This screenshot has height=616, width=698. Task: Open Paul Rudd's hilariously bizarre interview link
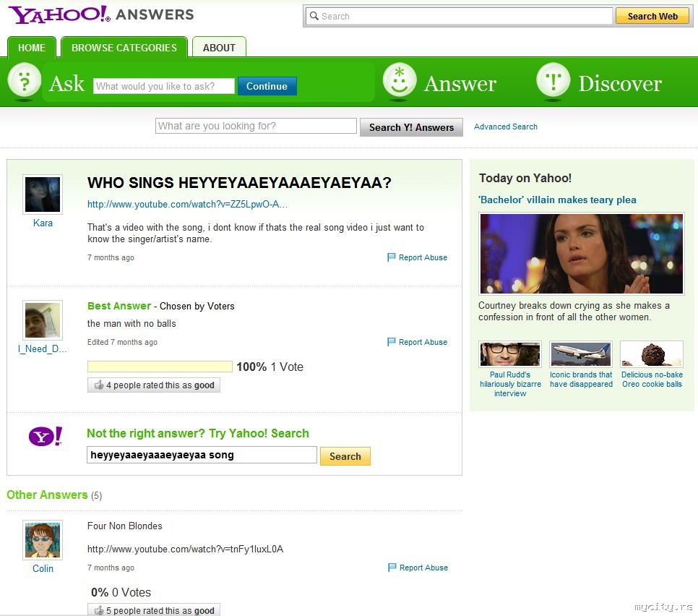pos(510,384)
